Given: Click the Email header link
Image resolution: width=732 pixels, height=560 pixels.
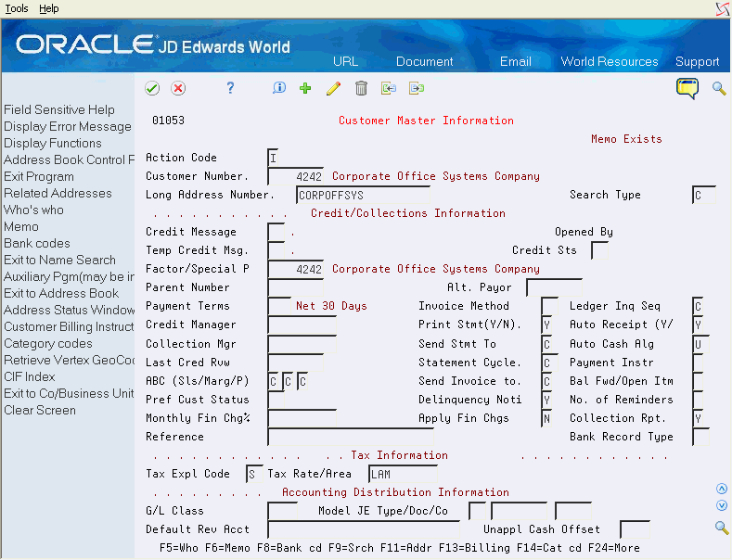Looking at the screenshot, I should tap(516, 61).
